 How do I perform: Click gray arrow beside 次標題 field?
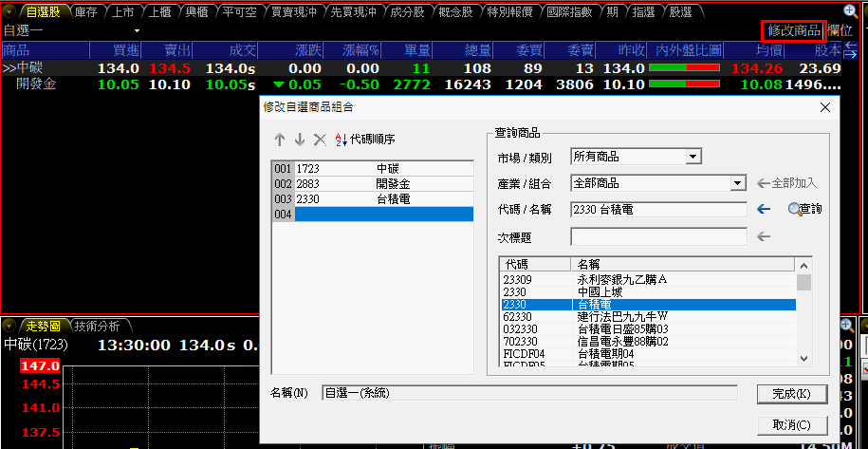(x=765, y=236)
